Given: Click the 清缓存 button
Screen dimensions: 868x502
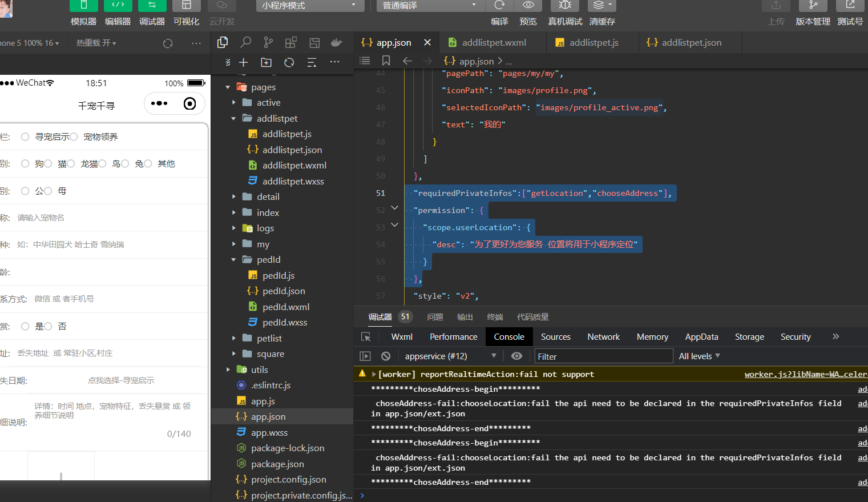Looking at the screenshot, I should (x=602, y=21).
